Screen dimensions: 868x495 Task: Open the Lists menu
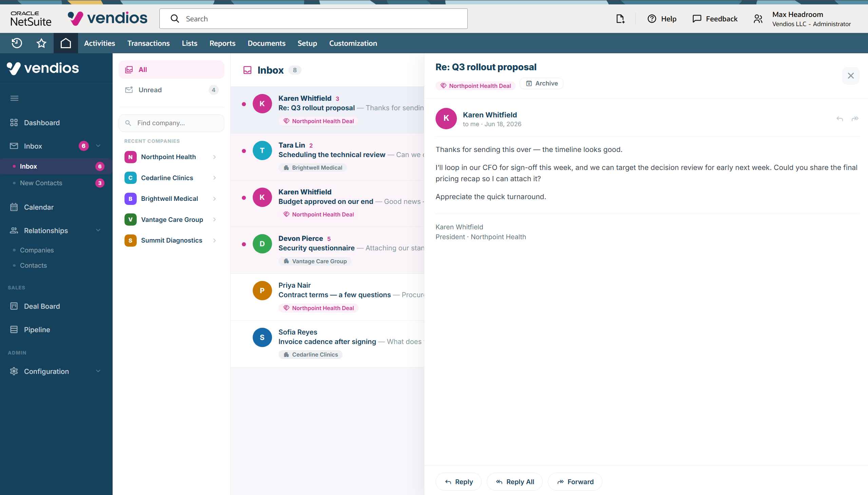pyautogui.click(x=189, y=43)
